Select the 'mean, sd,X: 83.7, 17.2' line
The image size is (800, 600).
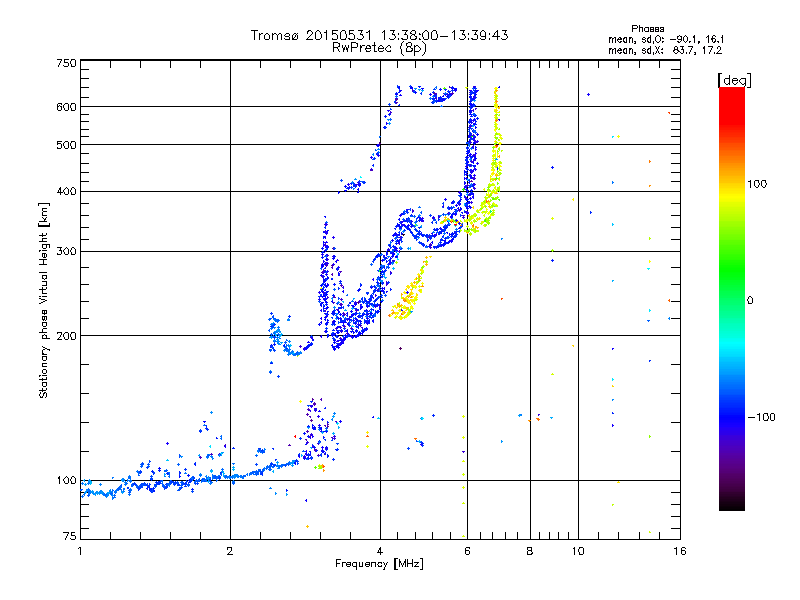click(665, 50)
